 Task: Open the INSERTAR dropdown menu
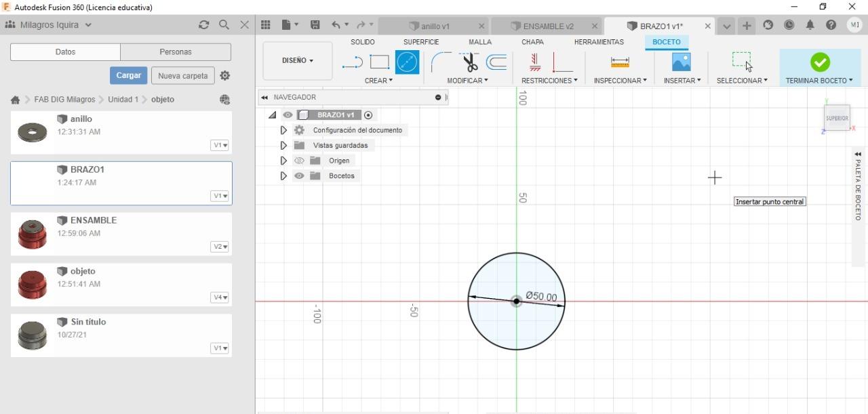click(682, 81)
